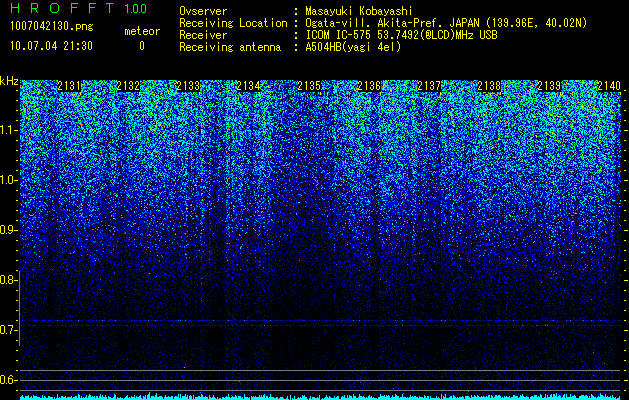Click the kHz axis unit label
Screen dimensions: 629x400
(9, 81)
